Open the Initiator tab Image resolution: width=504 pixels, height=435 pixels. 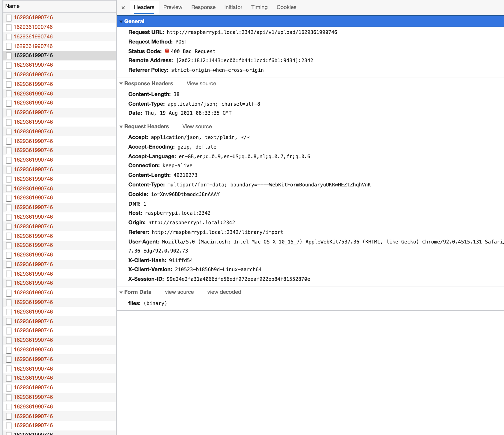233,7
